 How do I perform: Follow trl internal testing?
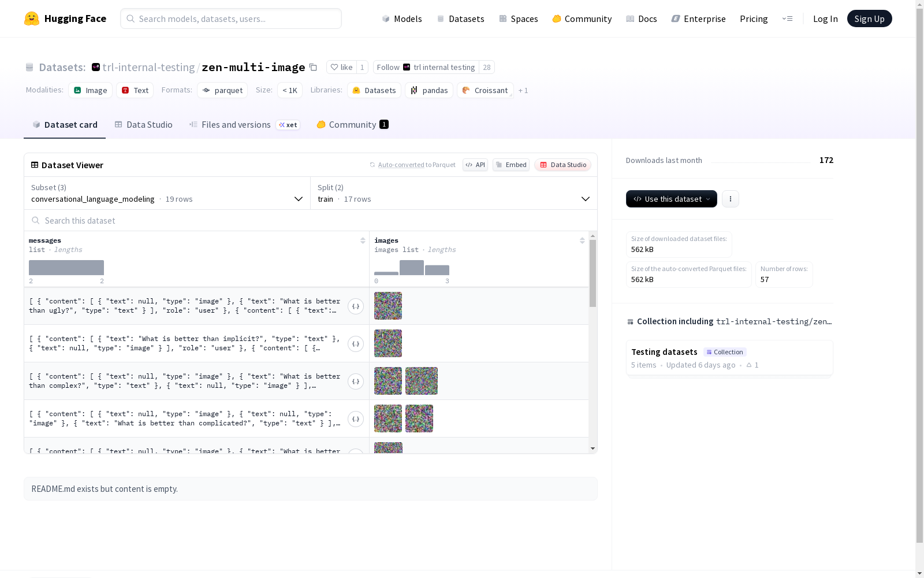(426, 67)
